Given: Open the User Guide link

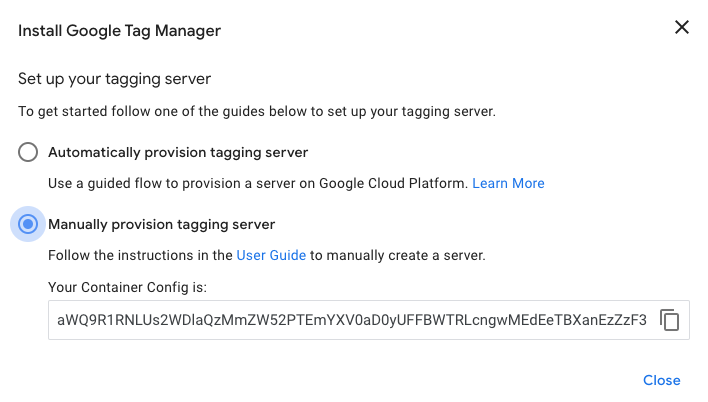Looking at the screenshot, I should tap(271, 255).
